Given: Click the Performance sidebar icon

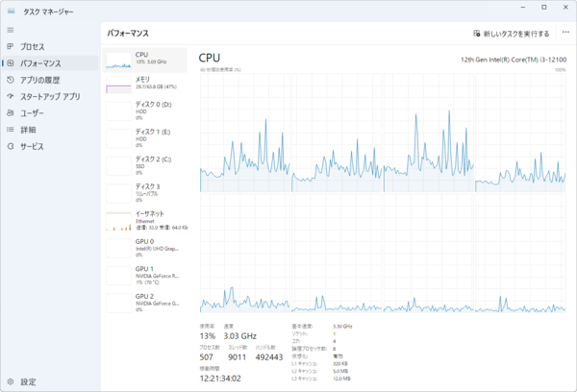Looking at the screenshot, I should tap(11, 63).
